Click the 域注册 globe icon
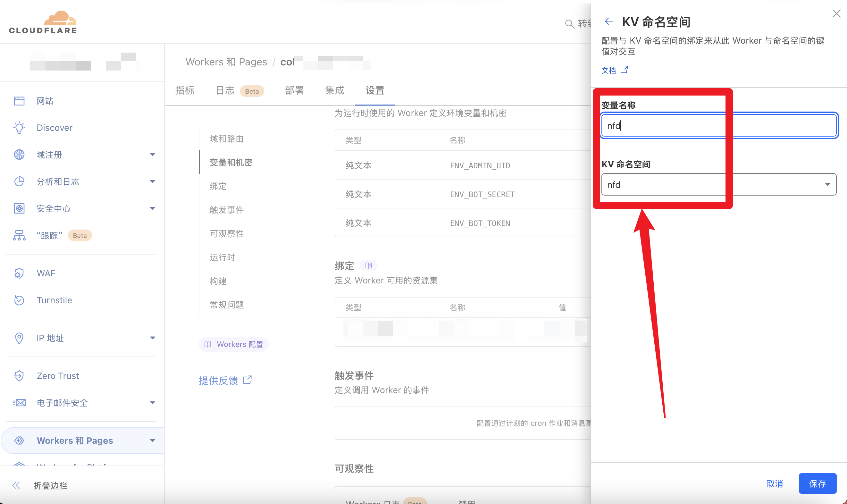Screen dimensions: 847x504 click(x=19, y=155)
